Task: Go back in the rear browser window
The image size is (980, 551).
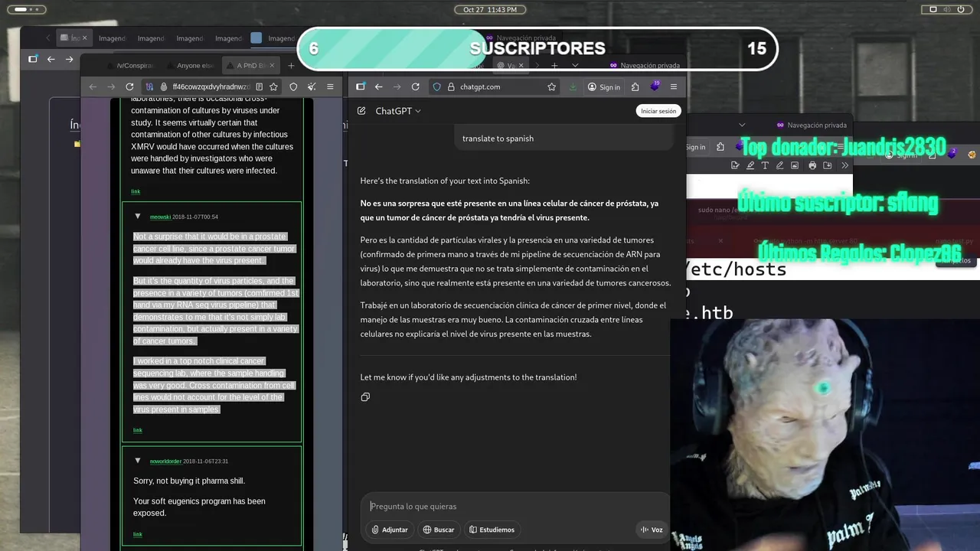Action: pyautogui.click(x=51, y=59)
